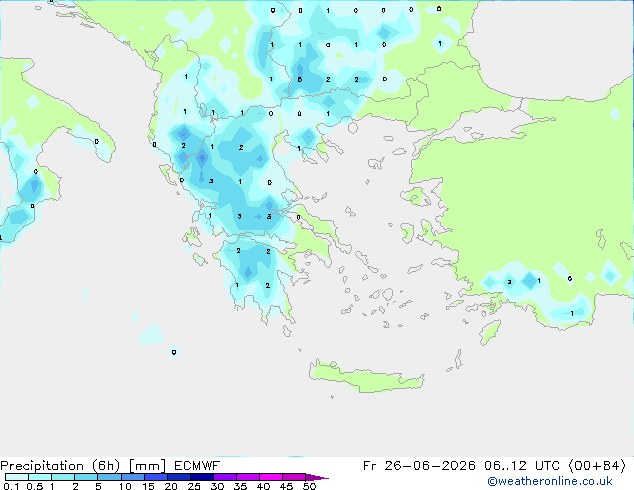Click the '50' legend scale label
The height and width of the screenshot is (490, 634).
[309, 486]
